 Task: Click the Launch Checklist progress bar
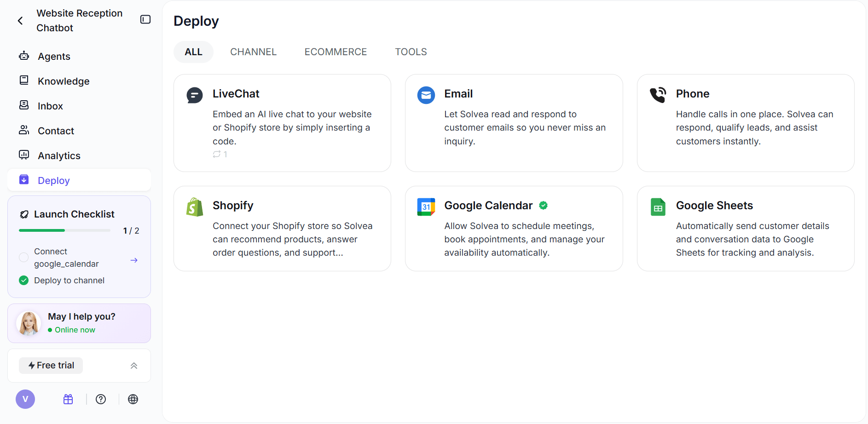click(x=64, y=230)
